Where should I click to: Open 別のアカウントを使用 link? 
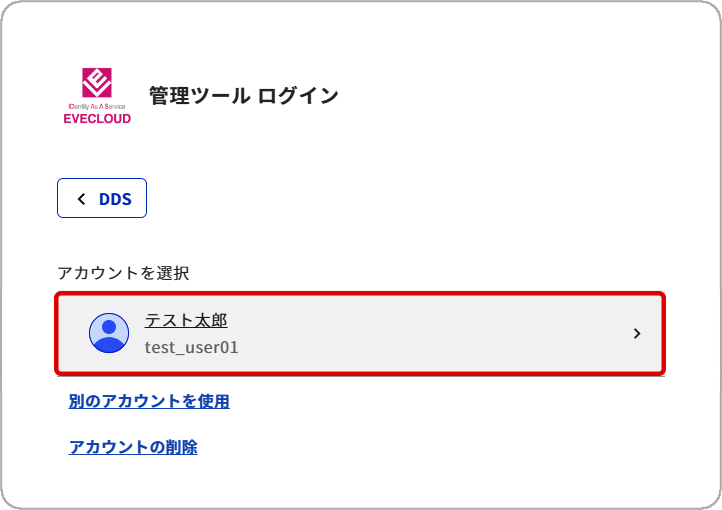point(149,402)
